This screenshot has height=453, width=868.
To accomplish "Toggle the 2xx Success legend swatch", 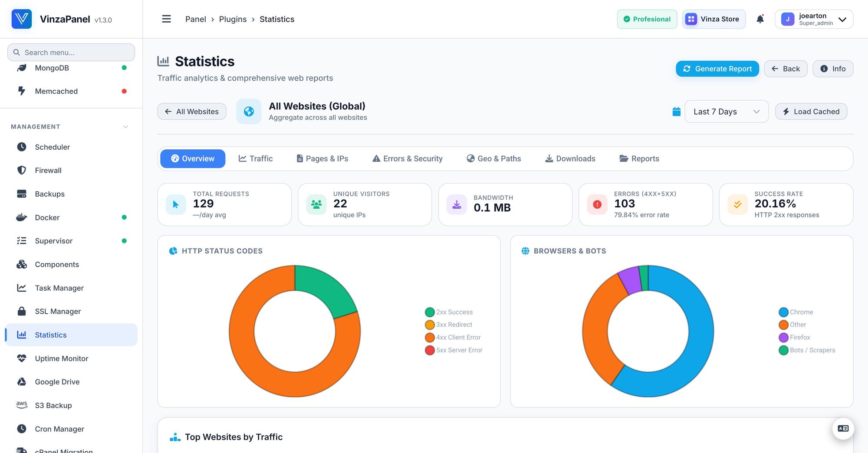I will pos(430,312).
